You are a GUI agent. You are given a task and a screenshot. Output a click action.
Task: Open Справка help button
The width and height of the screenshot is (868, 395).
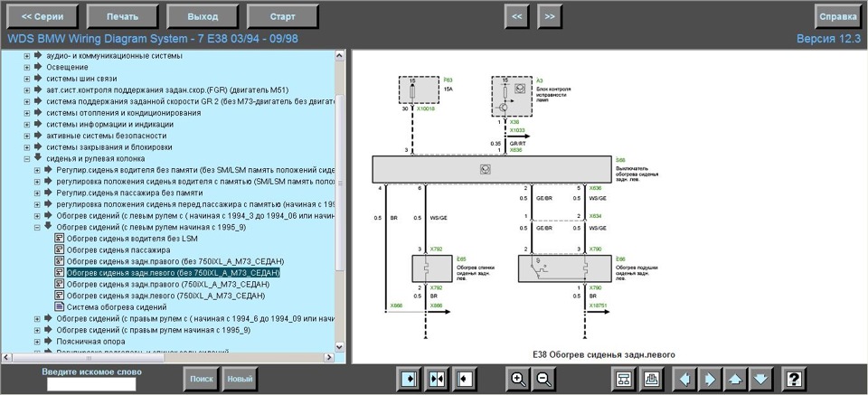(x=837, y=16)
